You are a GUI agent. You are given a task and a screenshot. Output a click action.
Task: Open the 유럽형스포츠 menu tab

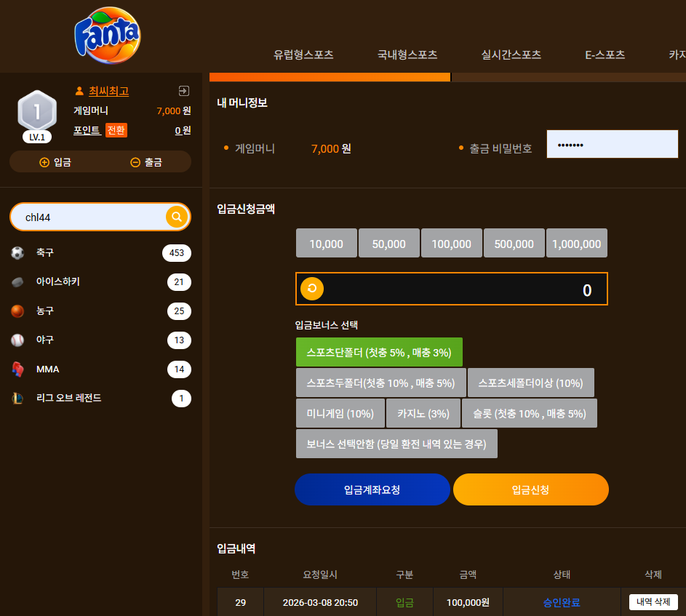click(x=303, y=55)
